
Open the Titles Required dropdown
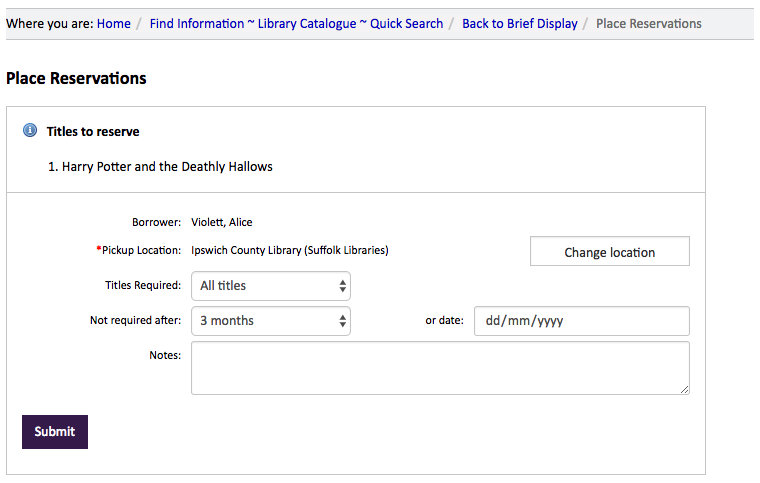coord(271,286)
